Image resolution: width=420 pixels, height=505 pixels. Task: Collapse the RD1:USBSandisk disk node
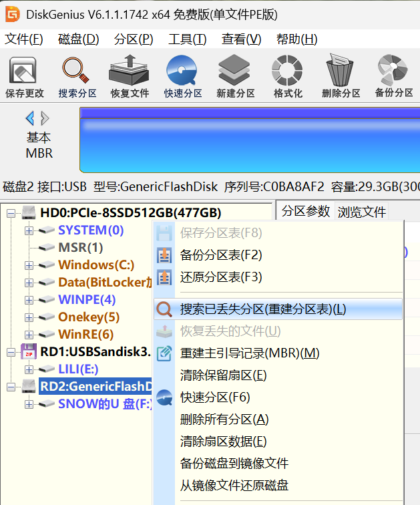[x=11, y=352]
